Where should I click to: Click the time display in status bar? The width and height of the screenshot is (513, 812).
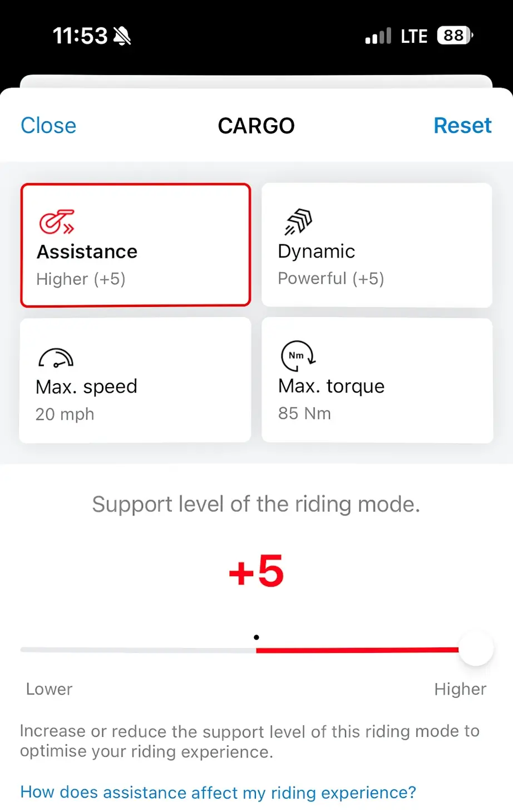tap(80, 35)
